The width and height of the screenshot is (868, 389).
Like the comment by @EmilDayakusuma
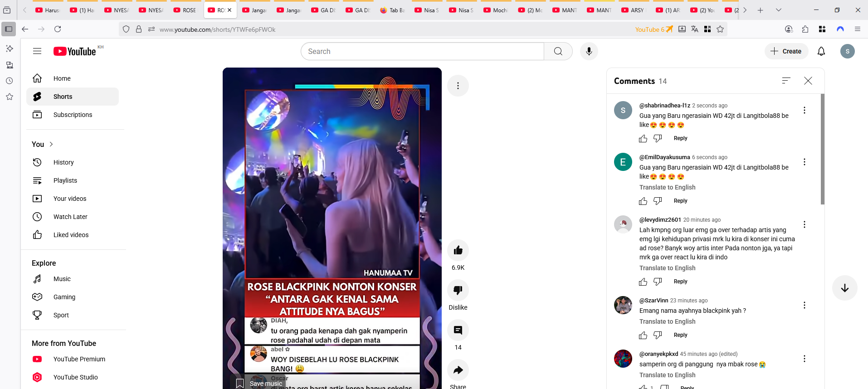point(643,201)
